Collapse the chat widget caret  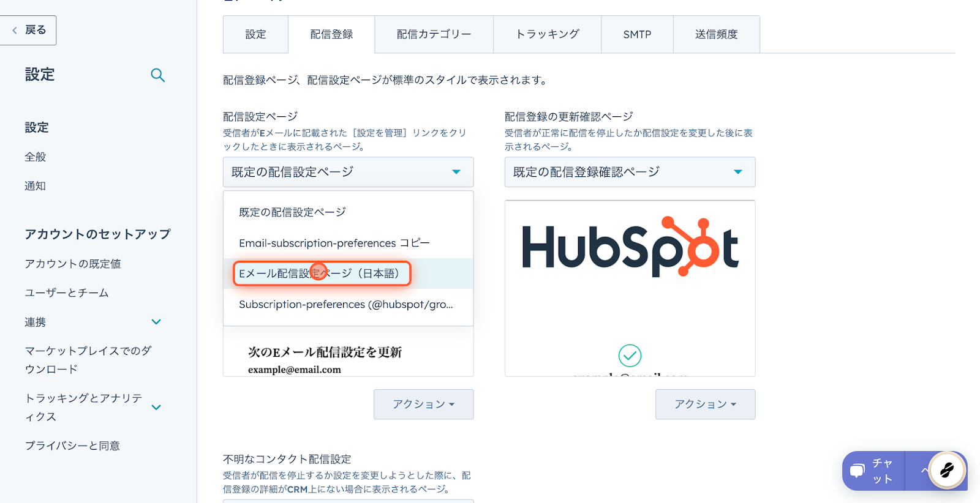pyautogui.click(x=924, y=471)
